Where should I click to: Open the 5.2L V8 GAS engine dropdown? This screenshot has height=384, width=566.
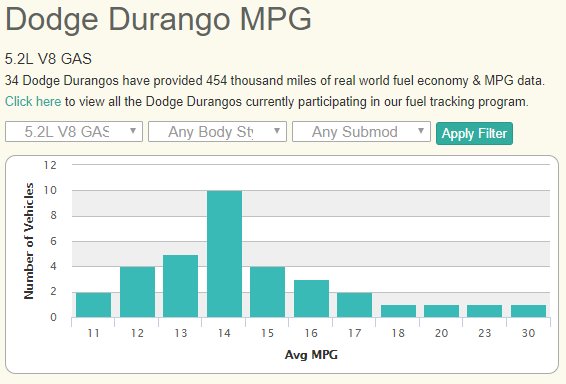(74, 132)
